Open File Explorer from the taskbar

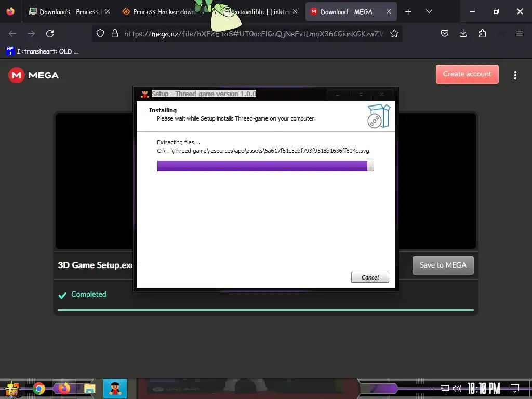pos(89,389)
